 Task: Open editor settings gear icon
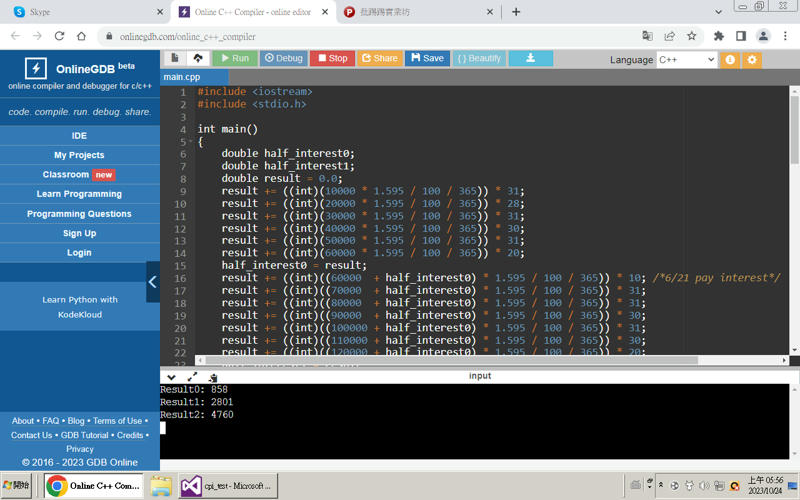[752, 60]
